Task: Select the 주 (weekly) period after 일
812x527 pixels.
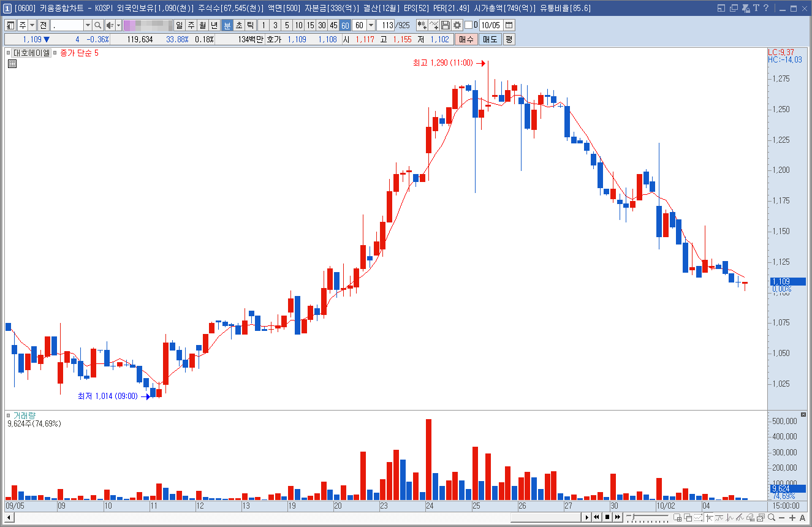Action: [191, 25]
